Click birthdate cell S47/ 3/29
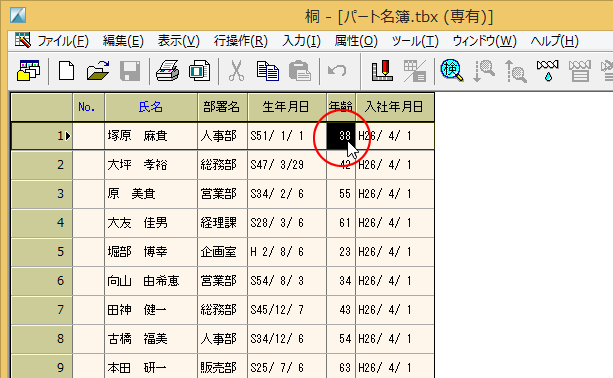The width and height of the screenshot is (613, 378). (287, 165)
